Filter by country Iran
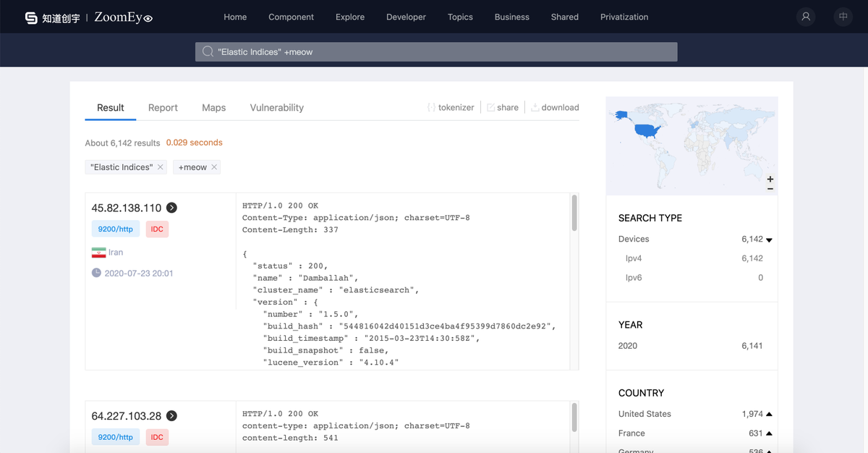Screen dimensions: 868x453 (x=116, y=253)
